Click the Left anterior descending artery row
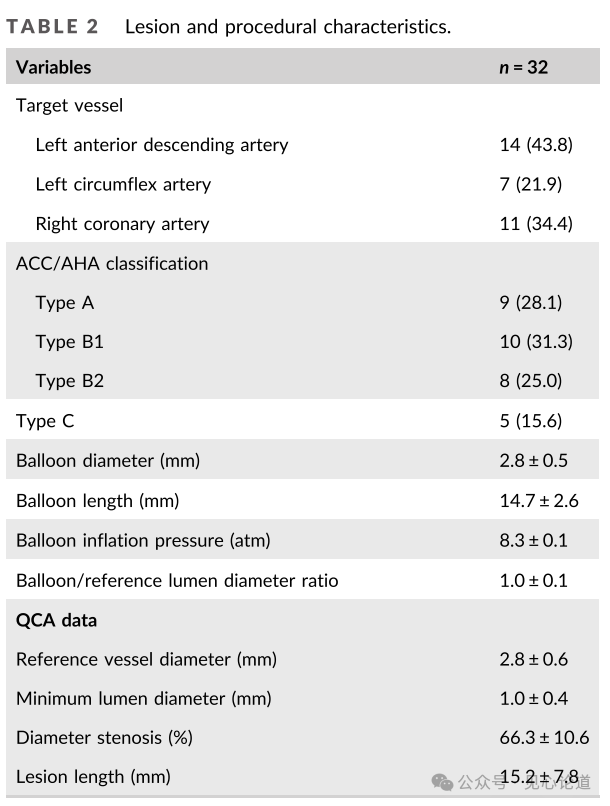Image resolution: width=610 pixels, height=806 pixels. 161,145
